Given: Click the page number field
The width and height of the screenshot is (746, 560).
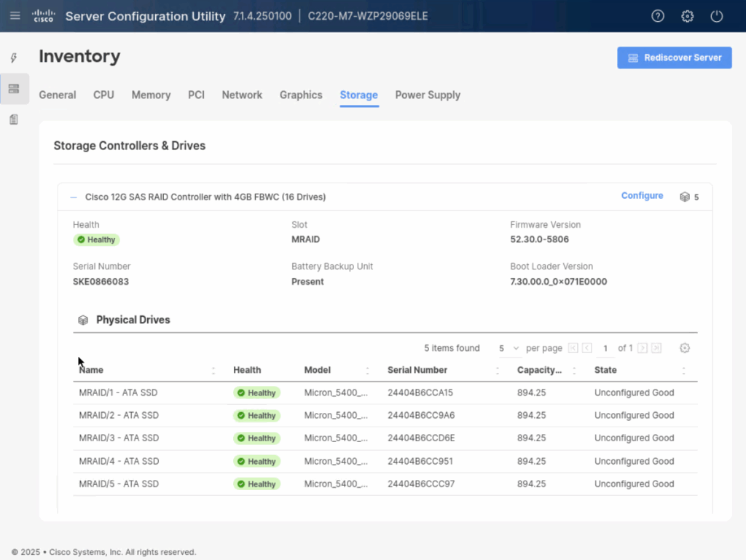Looking at the screenshot, I should coord(605,349).
